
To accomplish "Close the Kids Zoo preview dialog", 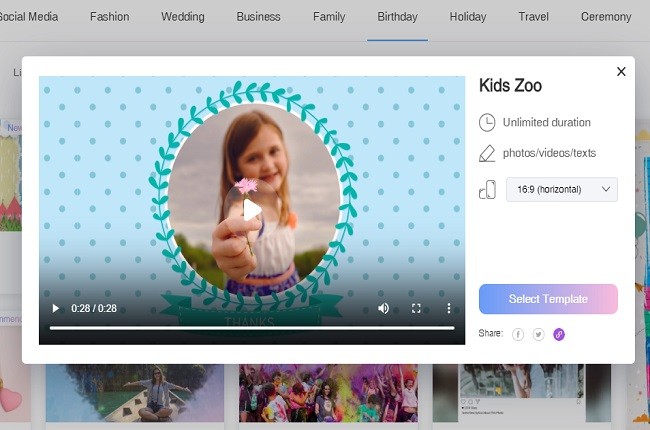I will (x=621, y=71).
